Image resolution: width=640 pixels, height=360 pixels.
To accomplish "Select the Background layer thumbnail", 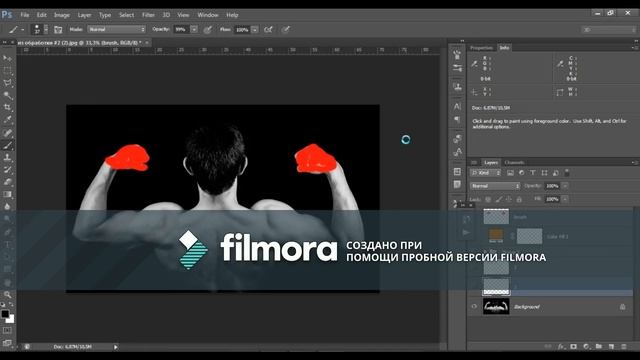I will tap(496, 307).
